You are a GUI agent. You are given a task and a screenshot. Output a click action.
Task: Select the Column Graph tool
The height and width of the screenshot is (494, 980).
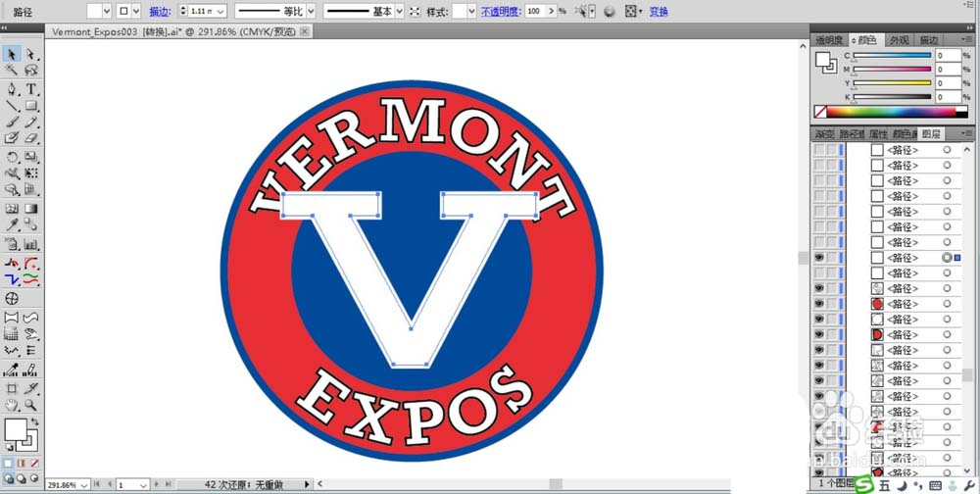[30, 244]
